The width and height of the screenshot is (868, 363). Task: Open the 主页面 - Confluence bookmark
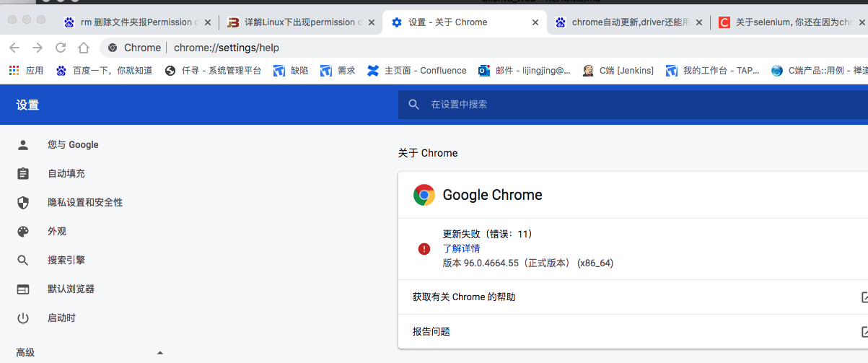[x=417, y=71]
